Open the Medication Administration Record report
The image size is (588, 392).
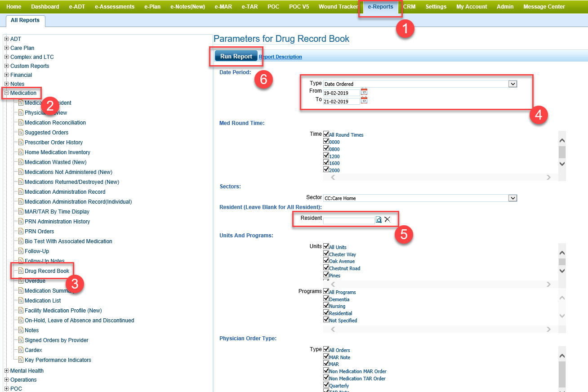65,192
